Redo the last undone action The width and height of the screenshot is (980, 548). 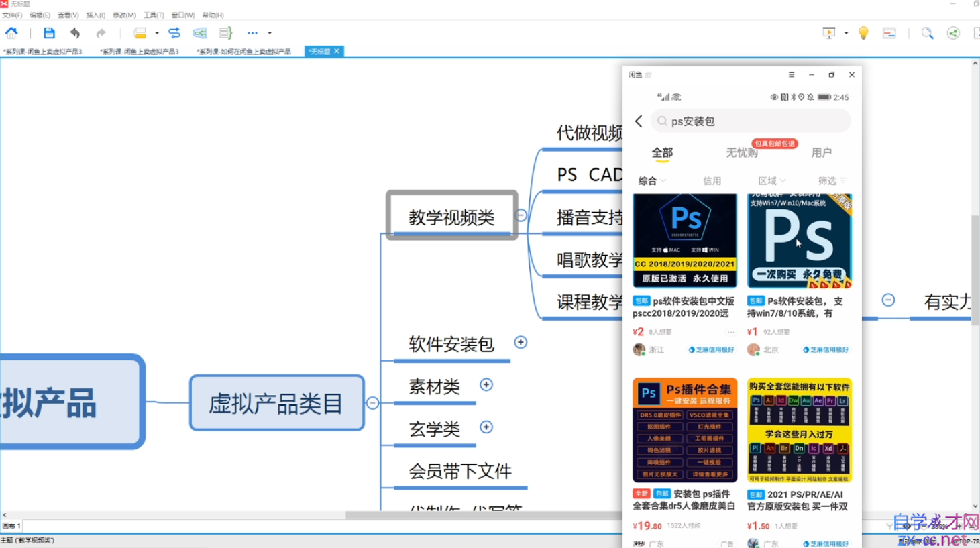point(101,32)
